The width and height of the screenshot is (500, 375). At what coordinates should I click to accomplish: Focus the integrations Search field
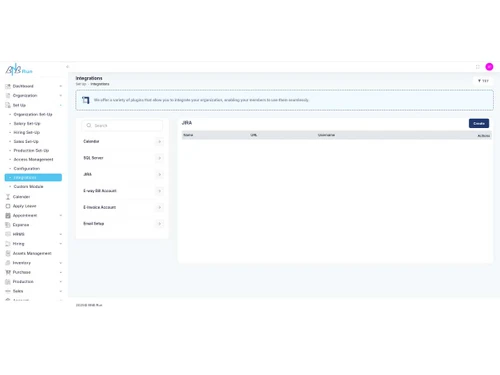122,126
